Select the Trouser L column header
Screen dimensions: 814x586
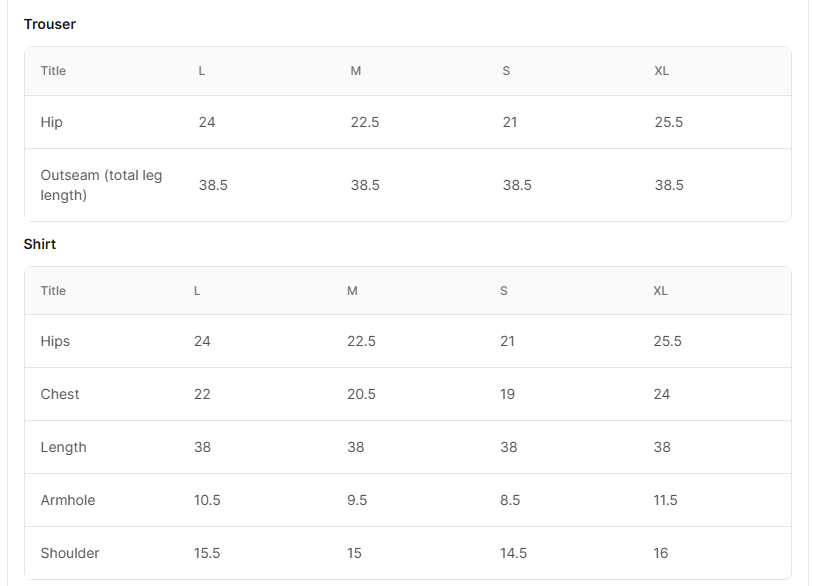tap(201, 71)
